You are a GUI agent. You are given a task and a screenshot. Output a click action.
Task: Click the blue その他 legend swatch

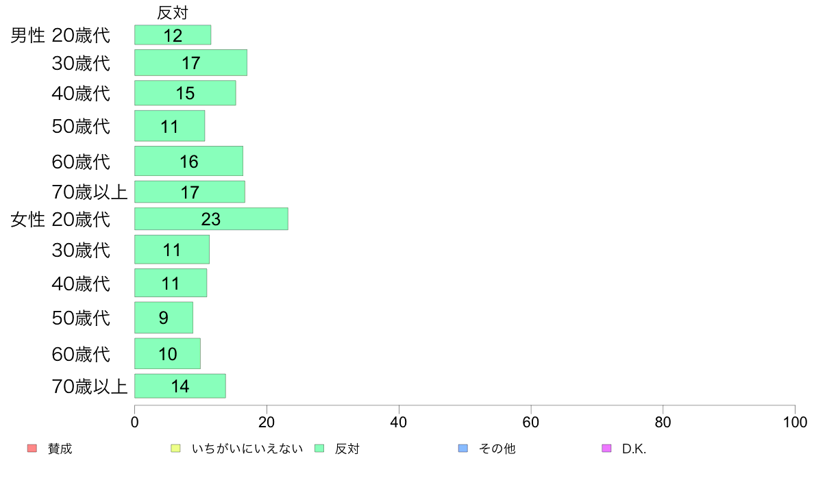[x=463, y=448]
